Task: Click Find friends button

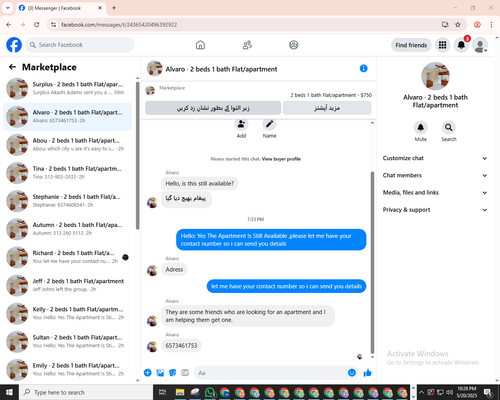Action: [x=411, y=45]
